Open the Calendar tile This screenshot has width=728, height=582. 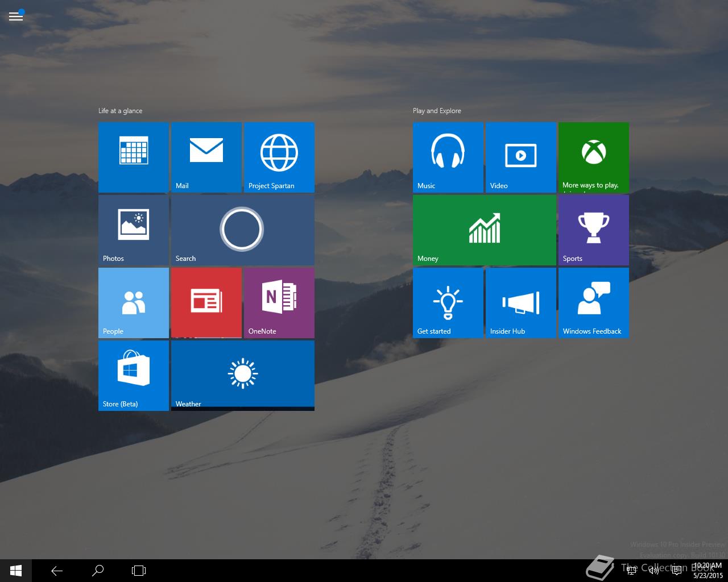134,157
